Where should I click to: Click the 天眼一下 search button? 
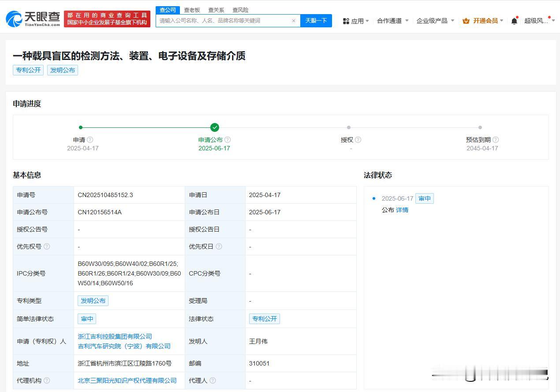(x=316, y=21)
